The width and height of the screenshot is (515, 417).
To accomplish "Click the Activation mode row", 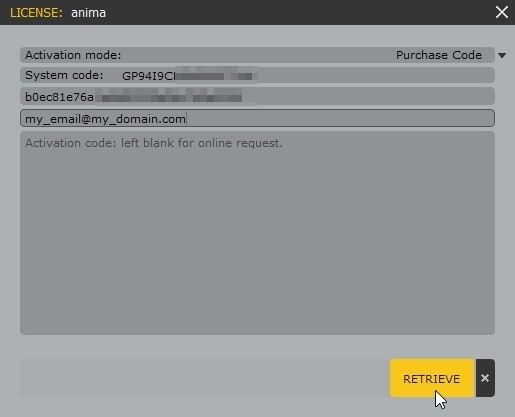I will click(257, 55).
